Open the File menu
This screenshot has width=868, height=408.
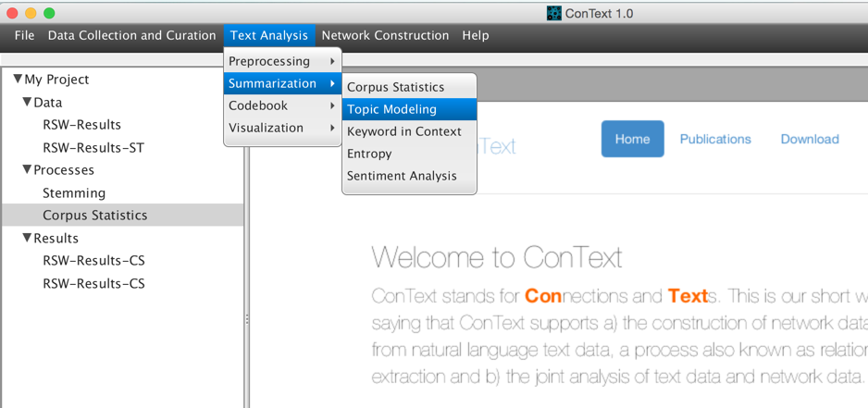(x=24, y=35)
